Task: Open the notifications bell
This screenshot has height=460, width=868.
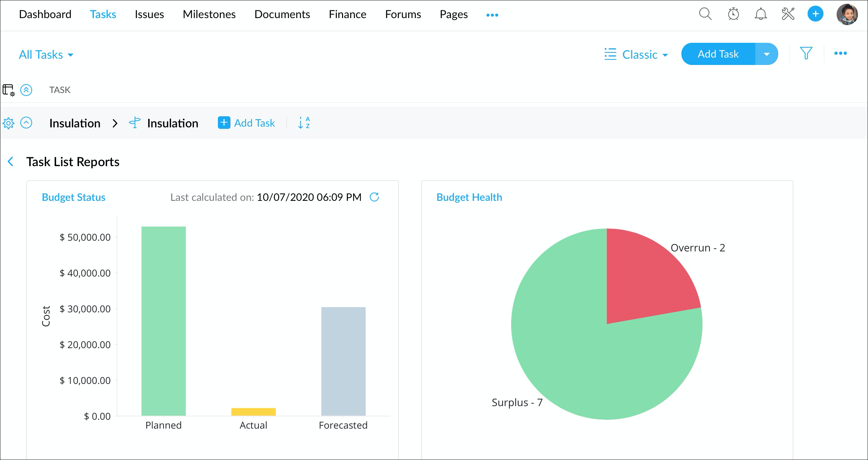Action: coord(761,14)
